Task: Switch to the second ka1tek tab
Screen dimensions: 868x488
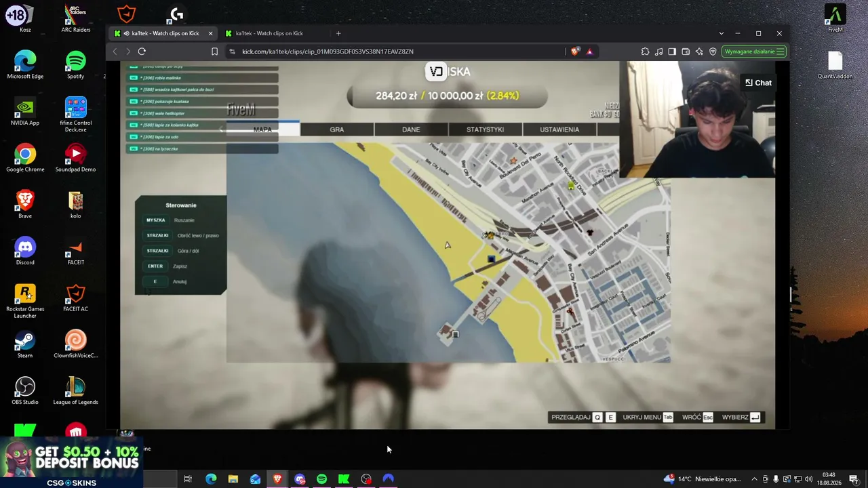Action: click(x=275, y=33)
